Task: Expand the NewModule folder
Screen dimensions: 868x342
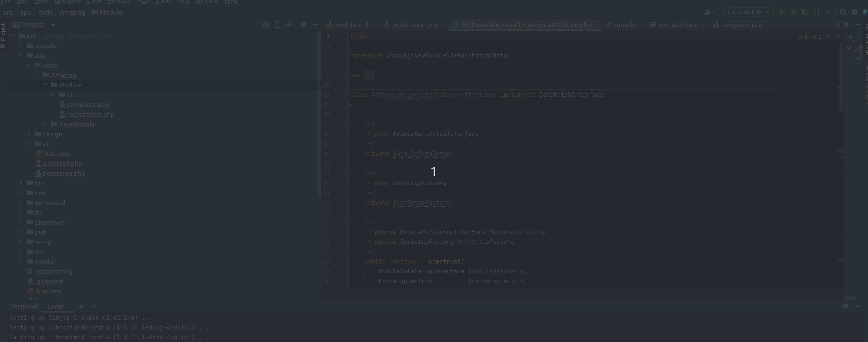Action: tap(45, 124)
